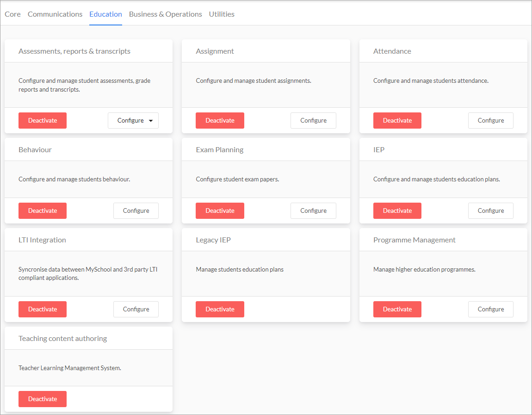Click the Exam Planning card title

pyautogui.click(x=220, y=149)
